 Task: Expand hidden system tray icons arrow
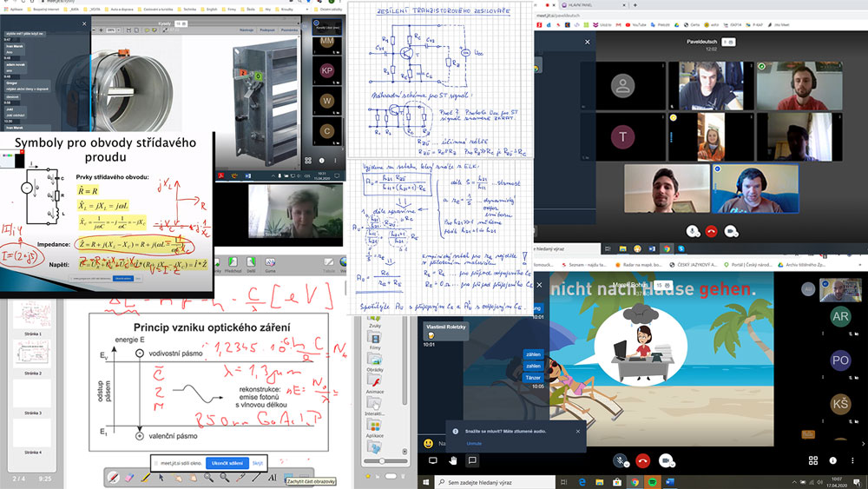(794, 482)
